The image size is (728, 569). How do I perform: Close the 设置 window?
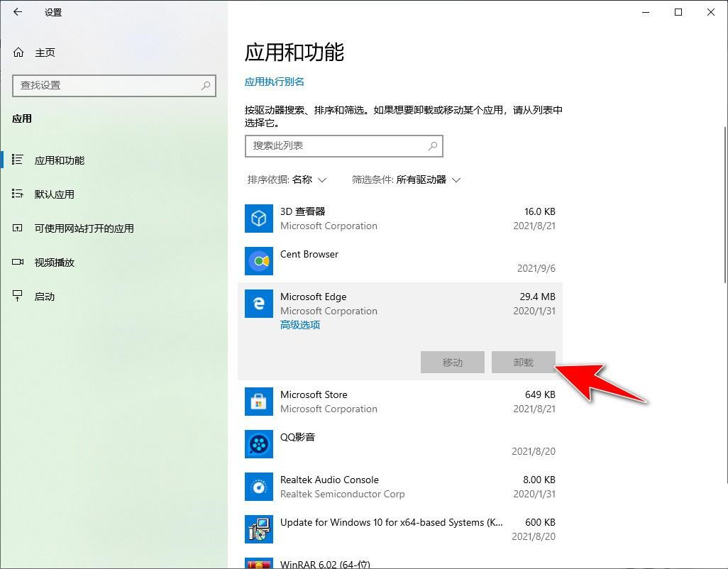click(711, 13)
